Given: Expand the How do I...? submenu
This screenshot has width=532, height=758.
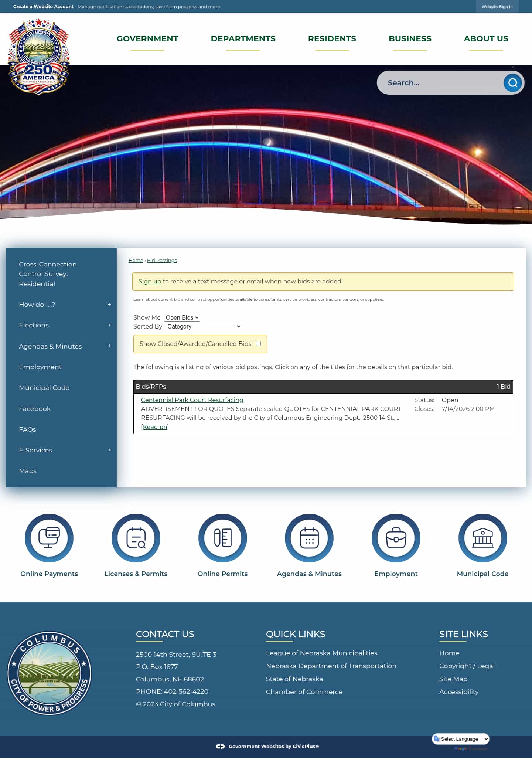Looking at the screenshot, I should pos(109,305).
